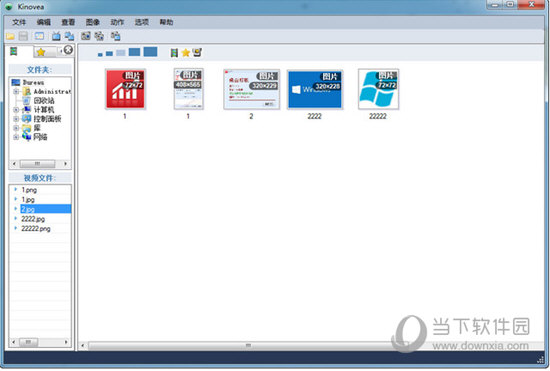Click the small tab scroll arrow beside the star tab
This screenshot has width=550, height=371.
tap(61, 51)
